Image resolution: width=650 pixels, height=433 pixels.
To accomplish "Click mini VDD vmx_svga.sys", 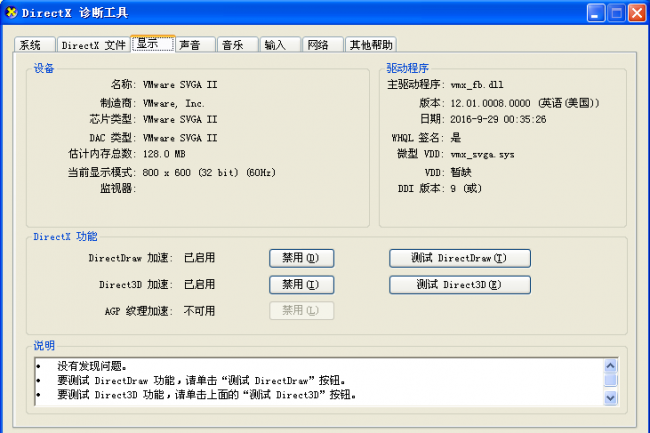I will tap(483, 155).
